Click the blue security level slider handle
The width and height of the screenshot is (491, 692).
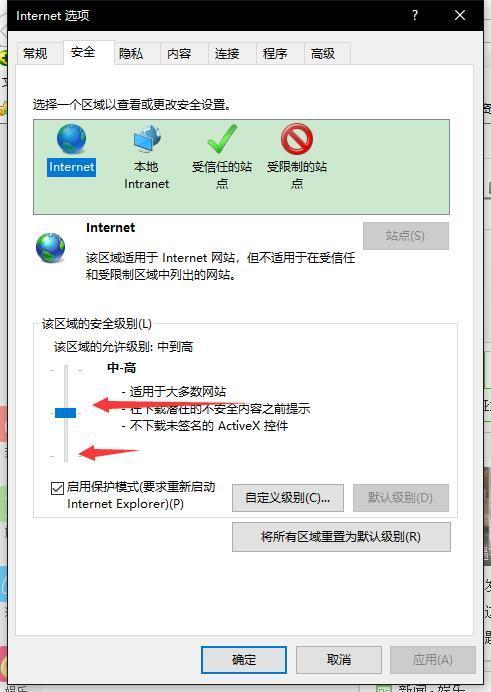point(65,413)
